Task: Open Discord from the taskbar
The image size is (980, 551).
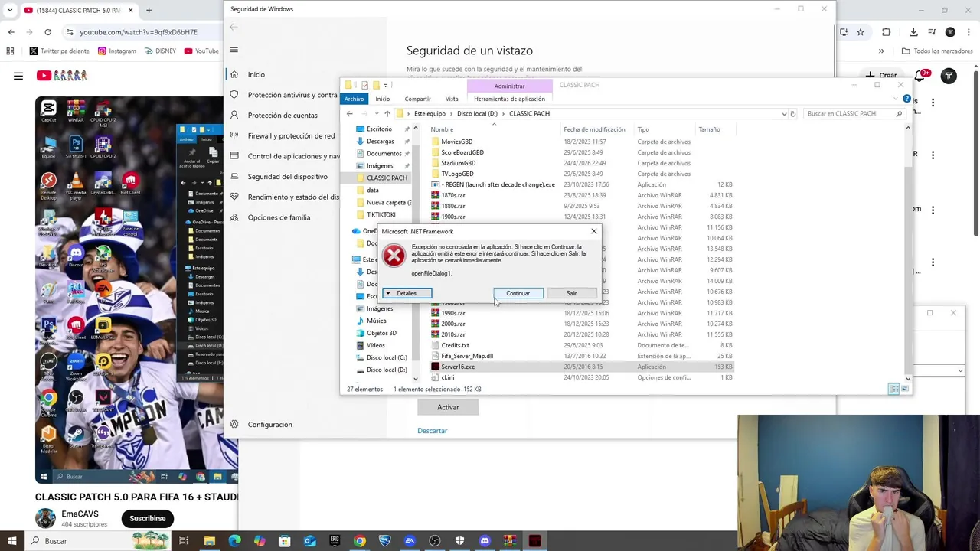Action: 485,541
